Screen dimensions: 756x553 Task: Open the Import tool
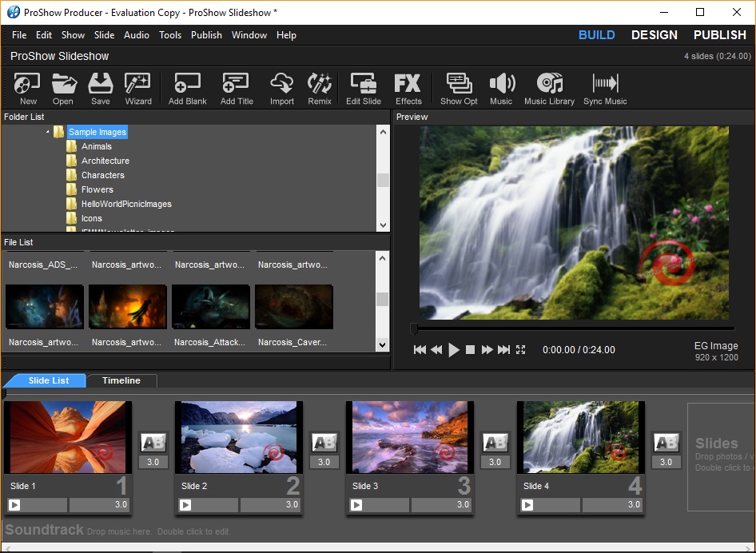(x=281, y=88)
